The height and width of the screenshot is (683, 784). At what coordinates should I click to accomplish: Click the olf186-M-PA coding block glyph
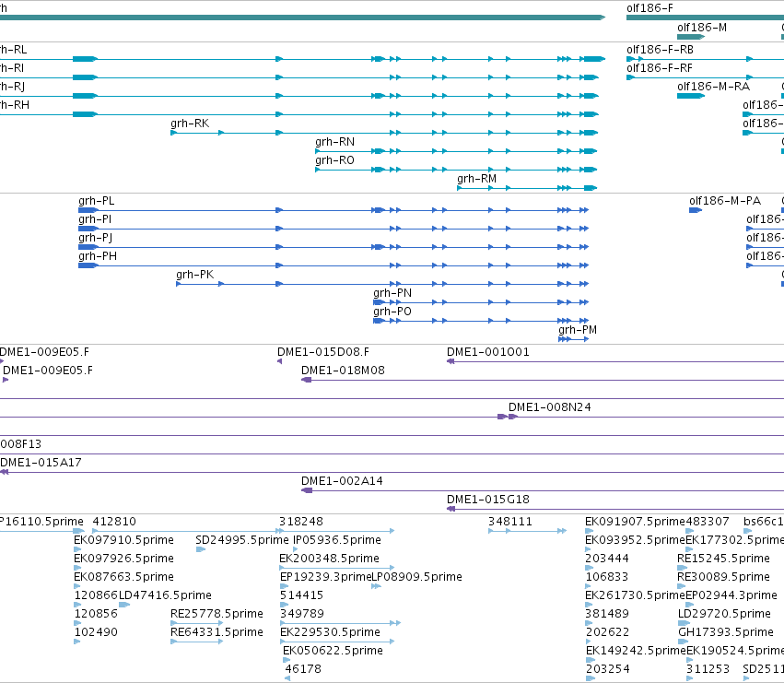[x=696, y=210]
